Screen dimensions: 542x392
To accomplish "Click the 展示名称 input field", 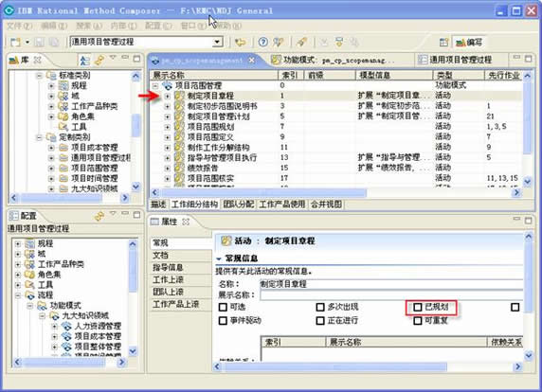I will coord(391,295).
